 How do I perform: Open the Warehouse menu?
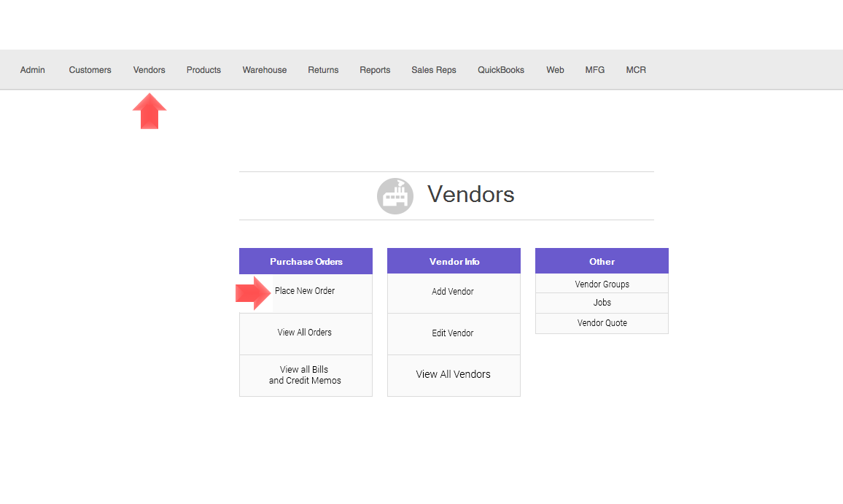click(265, 70)
